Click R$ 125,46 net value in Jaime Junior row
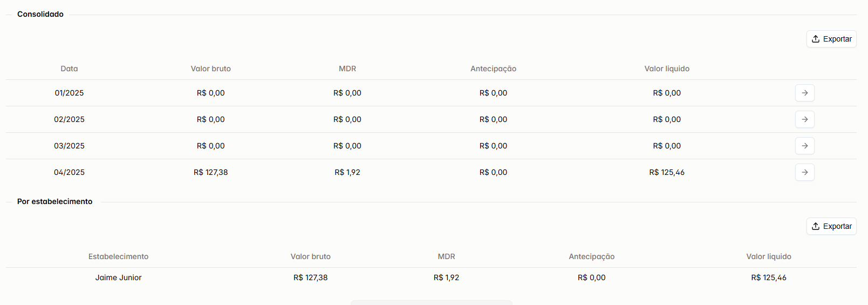868x305 pixels. (x=769, y=277)
